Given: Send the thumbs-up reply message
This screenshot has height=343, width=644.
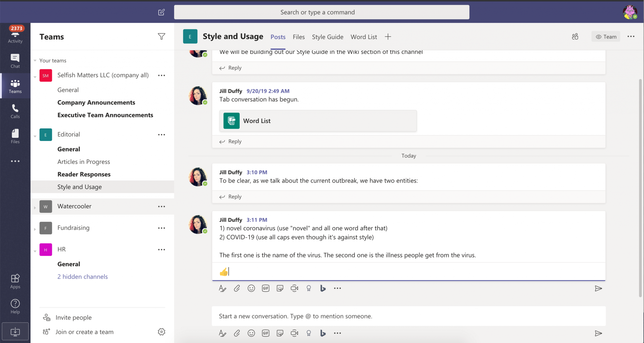Looking at the screenshot, I should pyautogui.click(x=598, y=288).
